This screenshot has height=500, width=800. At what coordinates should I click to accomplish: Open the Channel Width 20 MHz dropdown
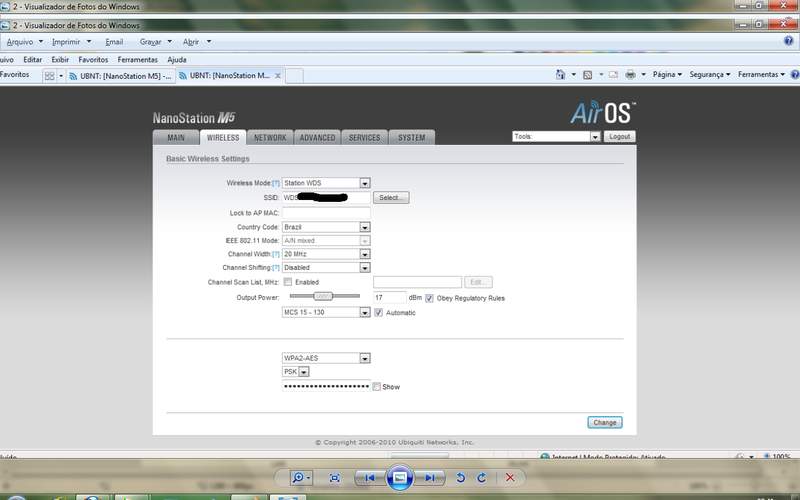[326, 254]
